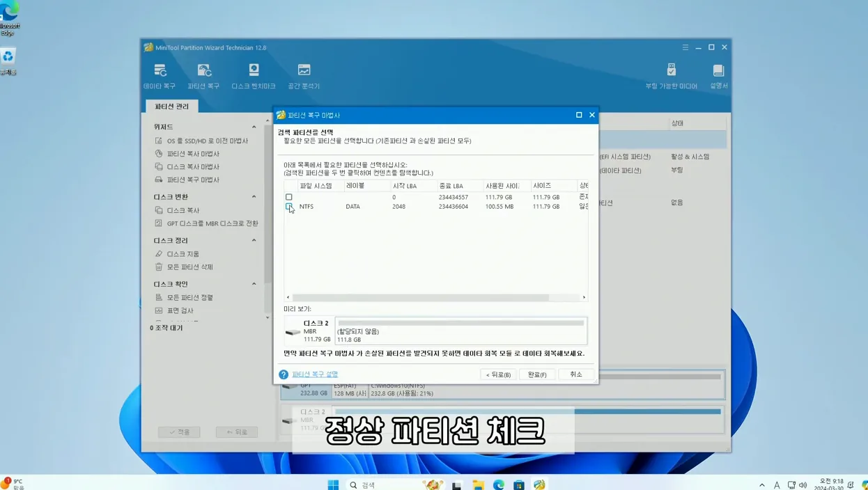Sort by 레이블 column header
Viewport: 868px width, 490px height.
[366, 186]
